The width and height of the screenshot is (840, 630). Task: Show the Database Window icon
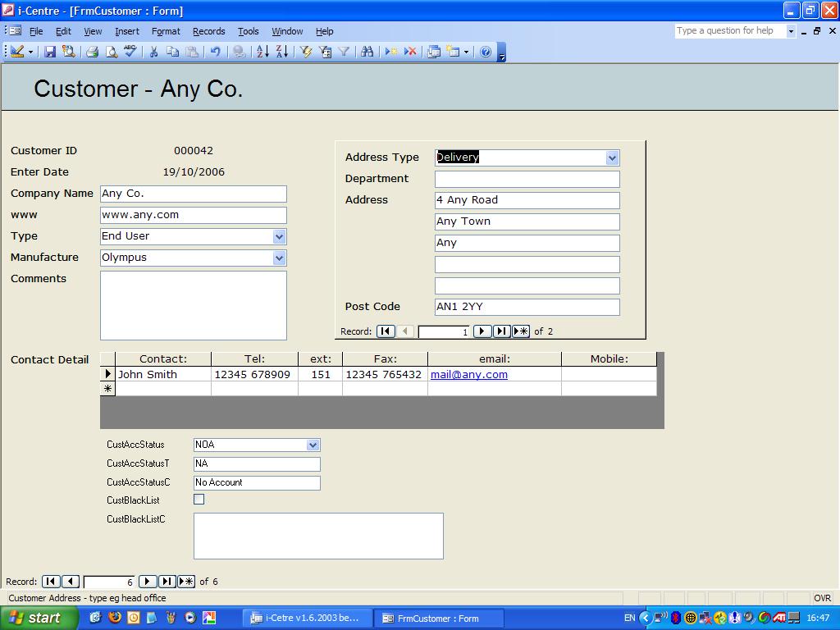[x=434, y=52]
